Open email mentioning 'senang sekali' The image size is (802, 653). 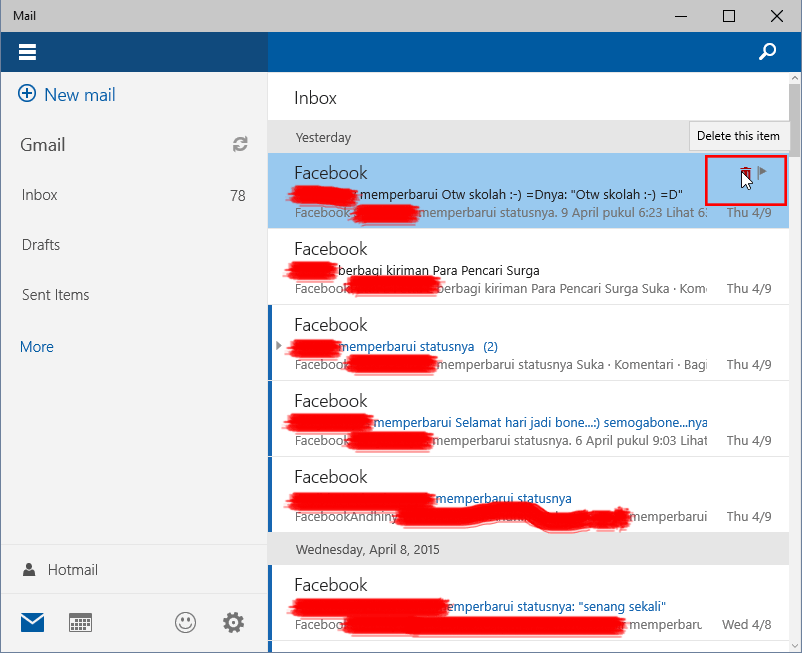pos(528,603)
